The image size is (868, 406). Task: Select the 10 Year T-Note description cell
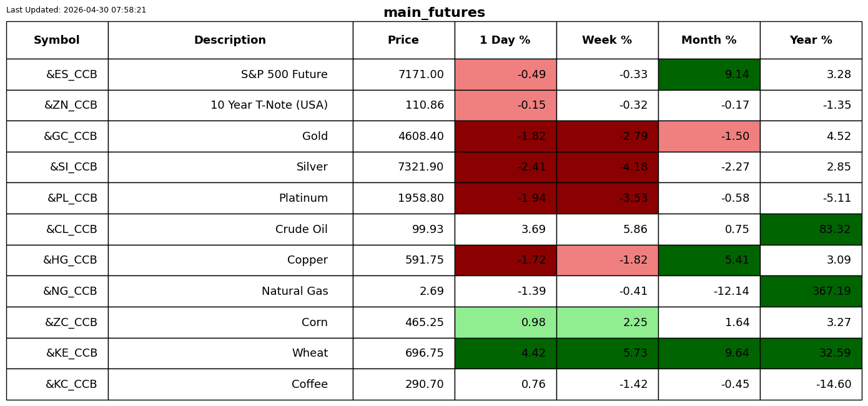point(230,105)
